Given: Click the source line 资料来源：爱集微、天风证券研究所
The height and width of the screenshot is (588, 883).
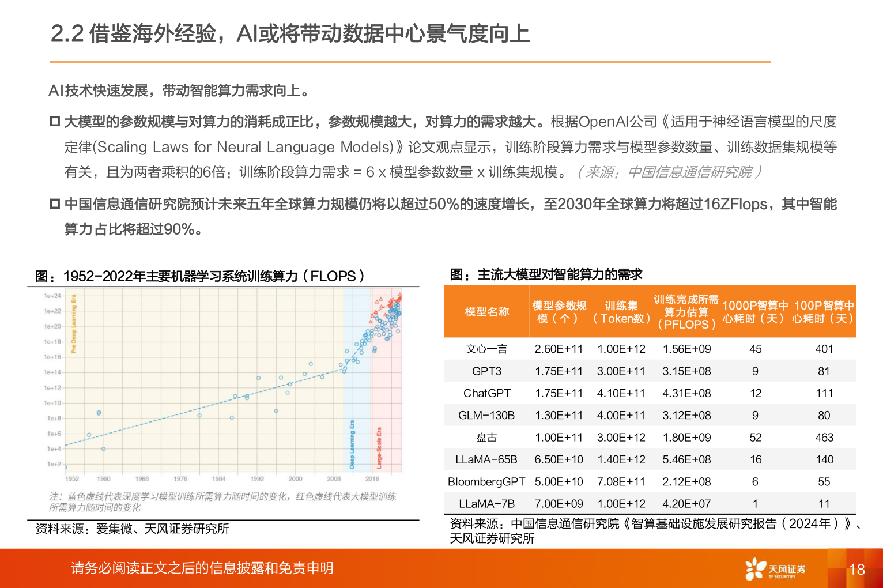Looking at the screenshot, I should [x=132, y=529].
